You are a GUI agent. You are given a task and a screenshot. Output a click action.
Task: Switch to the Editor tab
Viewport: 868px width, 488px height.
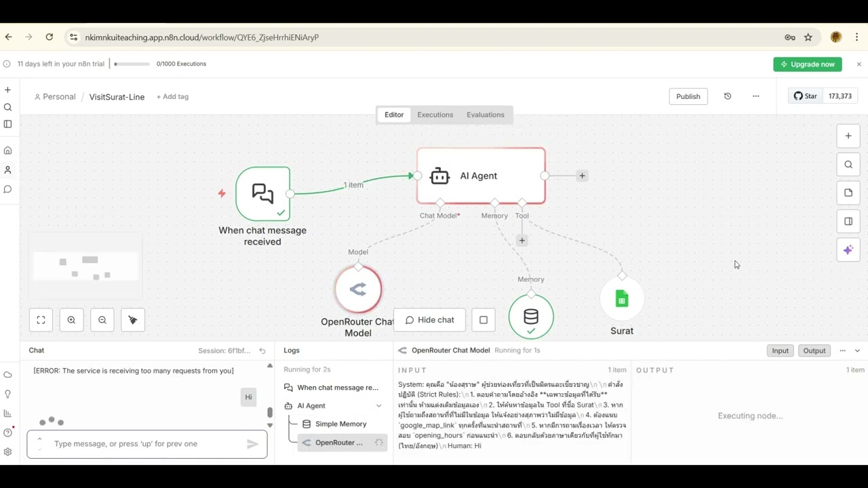pyautogui.click(x=394, y=115)
